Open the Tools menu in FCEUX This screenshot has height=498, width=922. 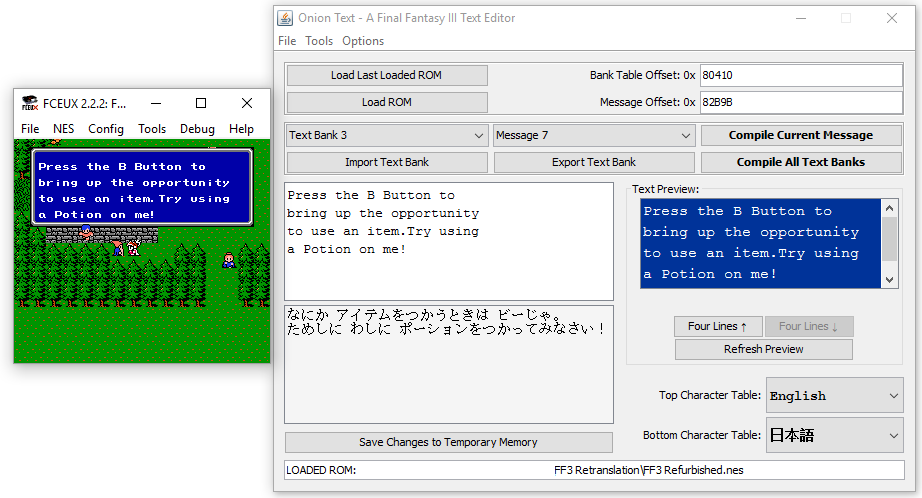click(x=152, y=129)
